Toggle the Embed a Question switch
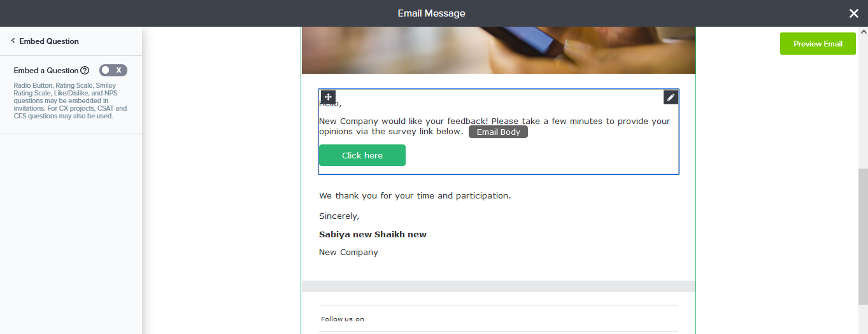Image resolution: width=868 pixels, height=334 pixels. (113, 71)
